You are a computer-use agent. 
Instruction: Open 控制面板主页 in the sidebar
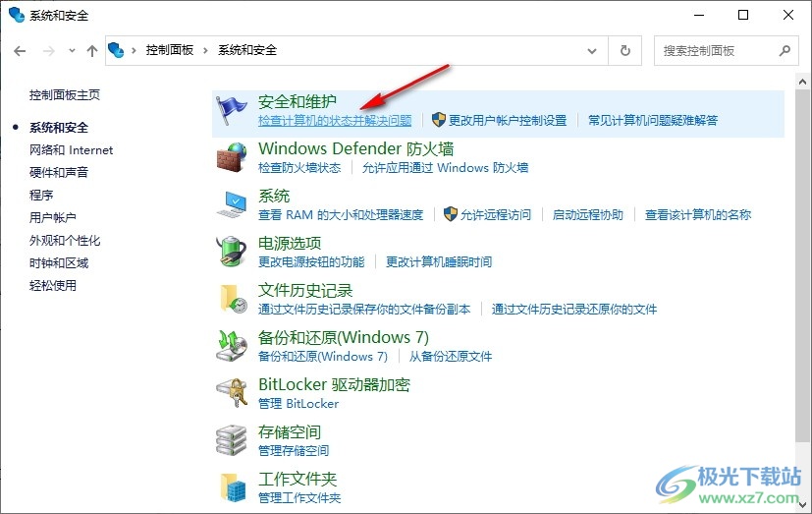pyautogui.click(x=65, y=94)
